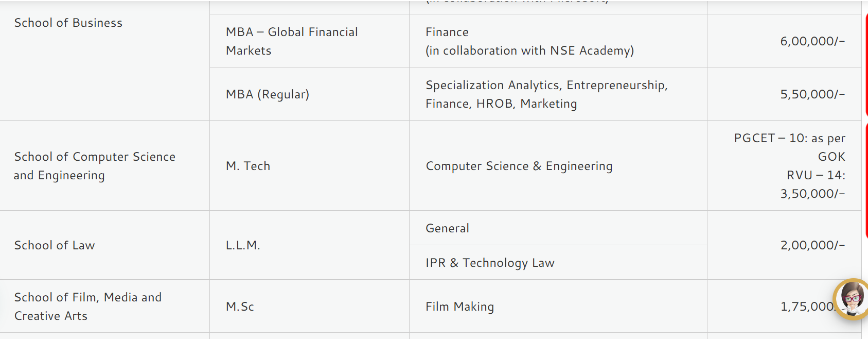Image resolution: width=868 pixels, height=339 pixels.
Task: Click the 2,00,000/- fee amount
Action: click(811, 245)
